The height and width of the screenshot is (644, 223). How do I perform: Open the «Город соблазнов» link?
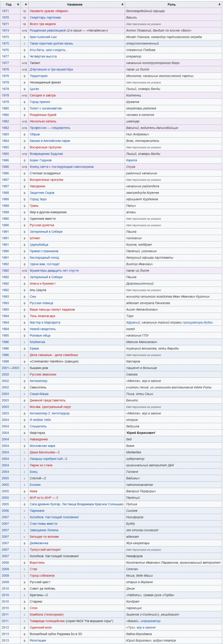(x=42, y=575)
